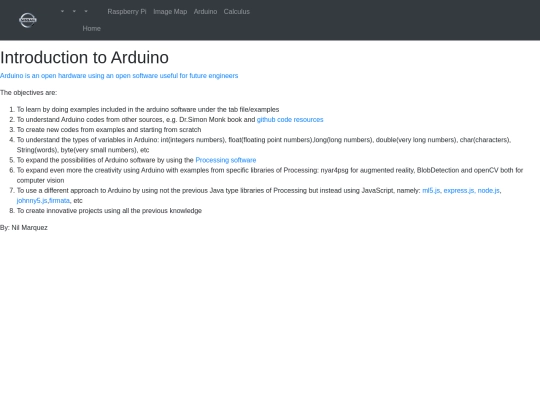Select objective 'To learn by doing examples'
Screen dimensions: 540x405
click(x=148, y=110)
